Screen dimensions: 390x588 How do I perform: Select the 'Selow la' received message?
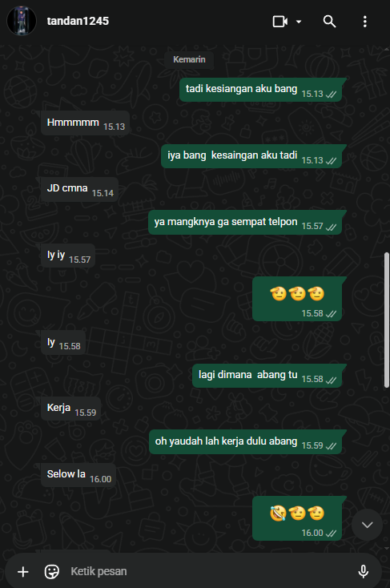click(78, 475)
